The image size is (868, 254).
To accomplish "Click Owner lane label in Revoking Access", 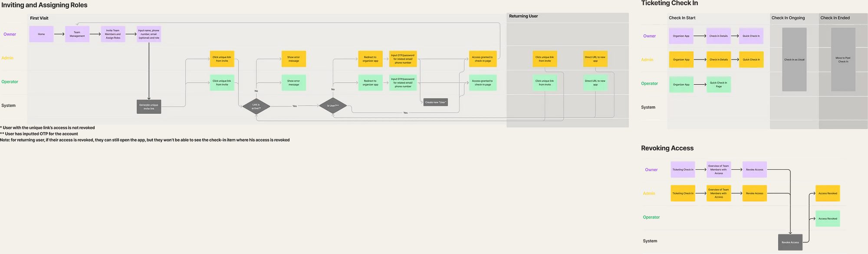I will (651, 170).
